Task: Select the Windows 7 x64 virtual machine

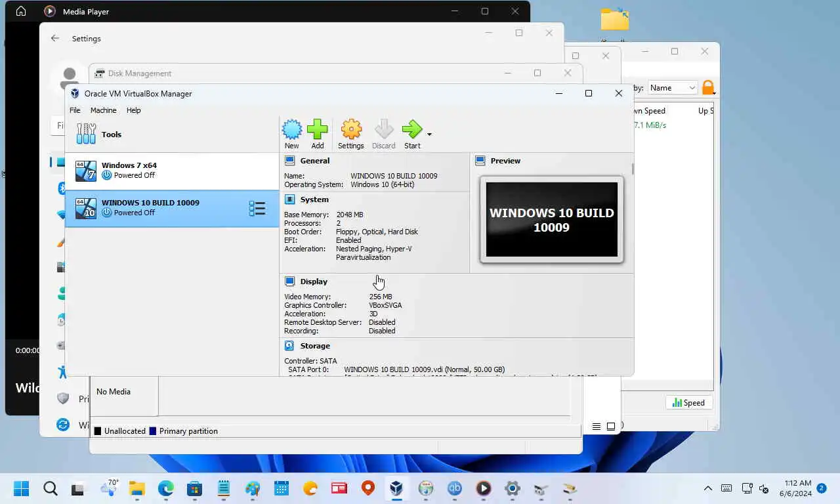Action: [172, 171]
